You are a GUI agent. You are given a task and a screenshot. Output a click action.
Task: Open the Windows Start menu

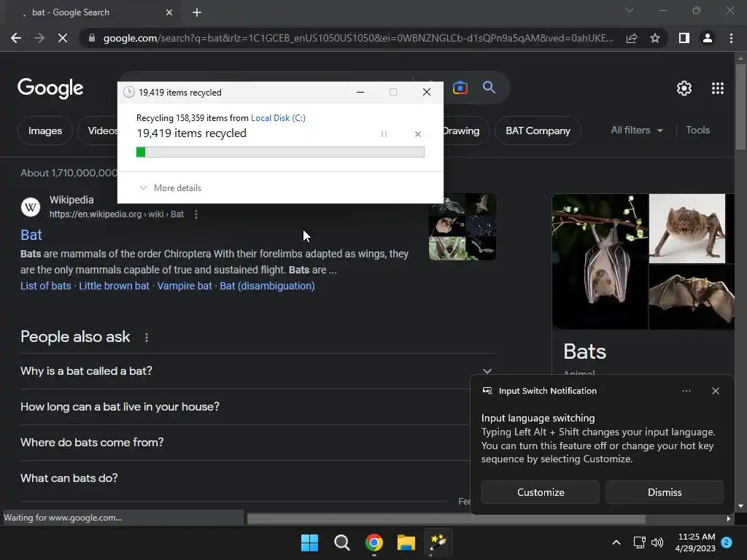[x=309, y=542]
